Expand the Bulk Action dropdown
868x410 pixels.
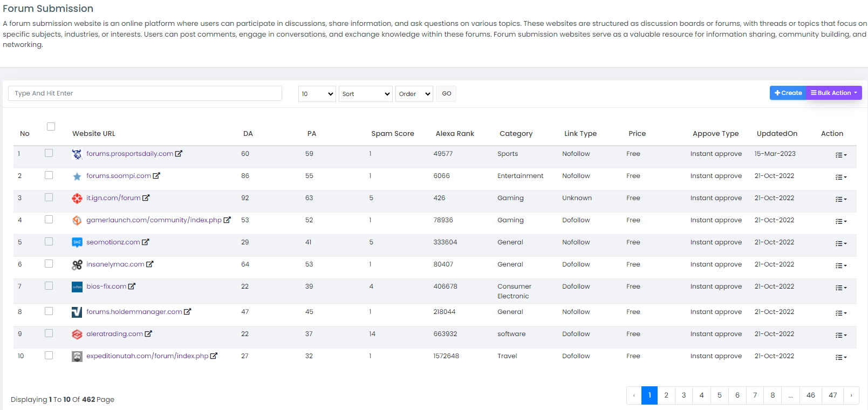(834, 93)
